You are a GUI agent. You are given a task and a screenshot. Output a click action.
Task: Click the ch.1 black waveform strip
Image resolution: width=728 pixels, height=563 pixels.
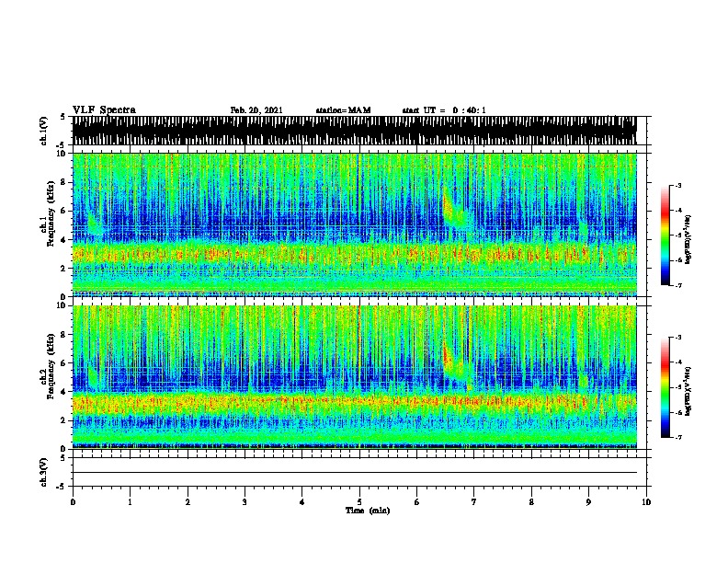(x=354, y=131)
